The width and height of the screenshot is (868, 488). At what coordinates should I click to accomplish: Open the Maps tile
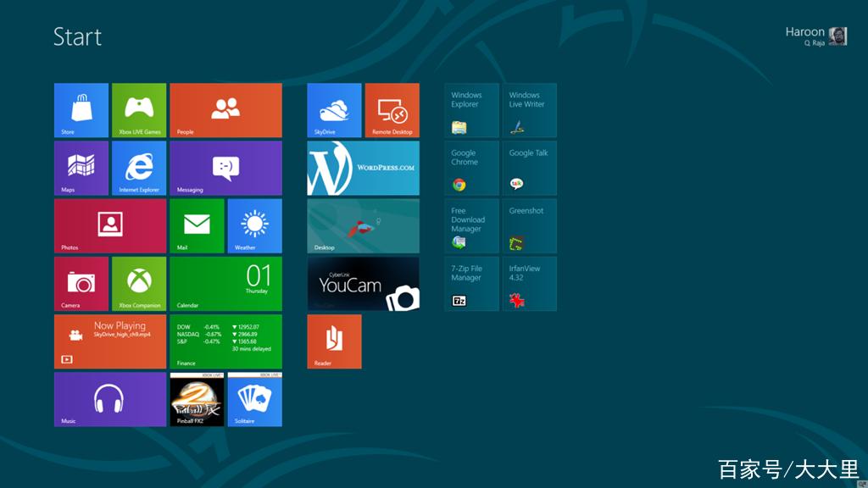coord(81,169)
